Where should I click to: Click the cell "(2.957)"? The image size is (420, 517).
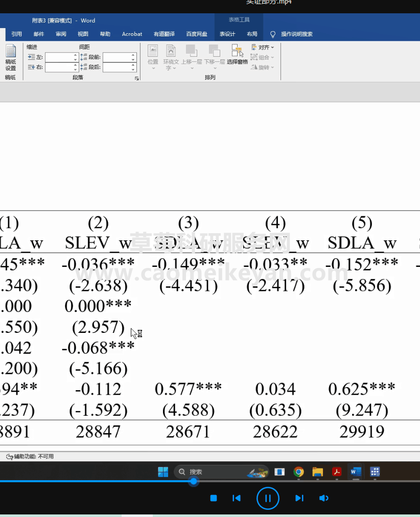click(x=98, y=327)
